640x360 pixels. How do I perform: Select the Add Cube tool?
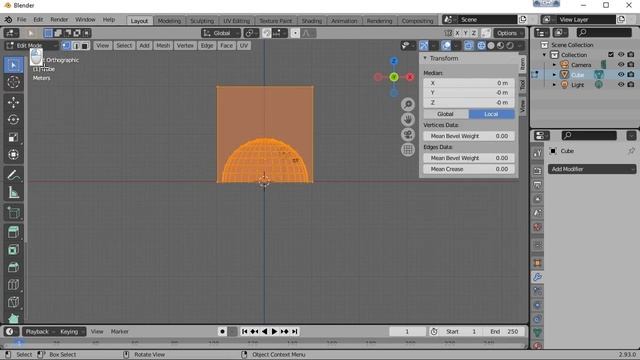(x=13, y=213)
